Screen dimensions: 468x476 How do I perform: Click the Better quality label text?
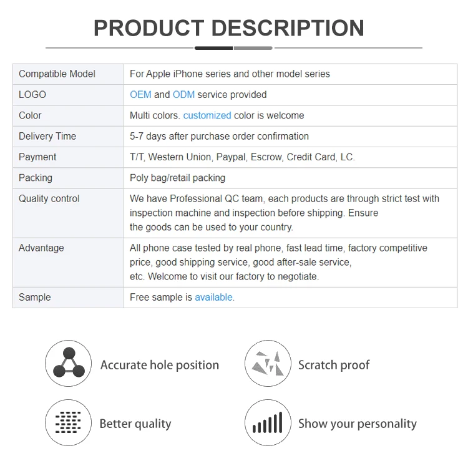[135, 424]
